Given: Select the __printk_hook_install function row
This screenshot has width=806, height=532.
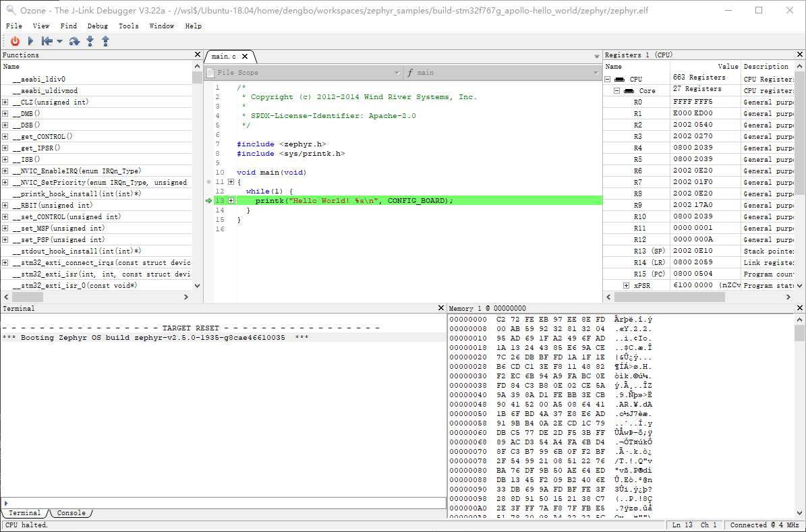Looking at the screenshot, I should [96, 194].
